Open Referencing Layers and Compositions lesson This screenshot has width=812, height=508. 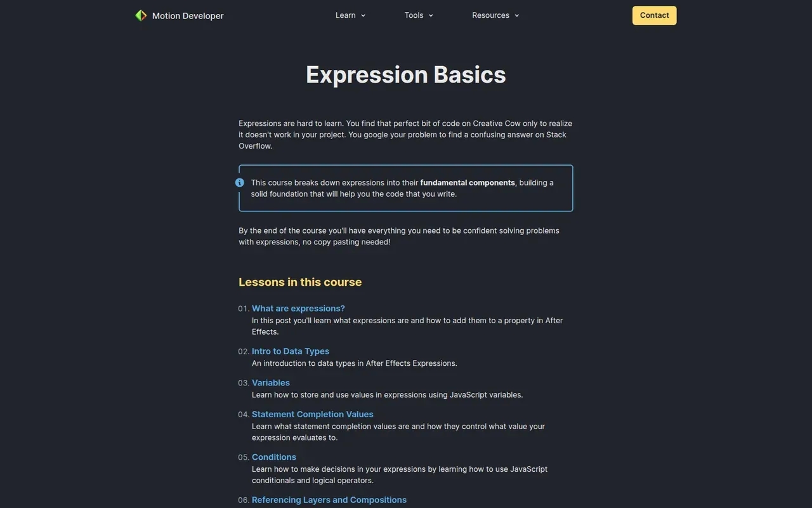click(329, 500)
